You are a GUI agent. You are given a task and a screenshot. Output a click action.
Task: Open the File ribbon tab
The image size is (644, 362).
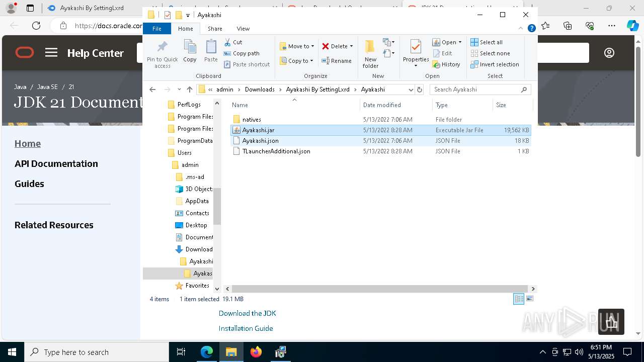[157, 29]
